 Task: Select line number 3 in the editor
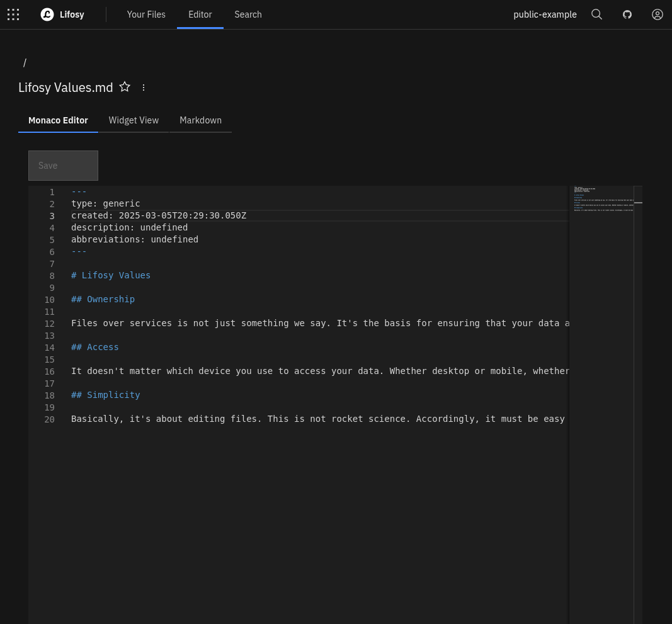click(52, 215)
